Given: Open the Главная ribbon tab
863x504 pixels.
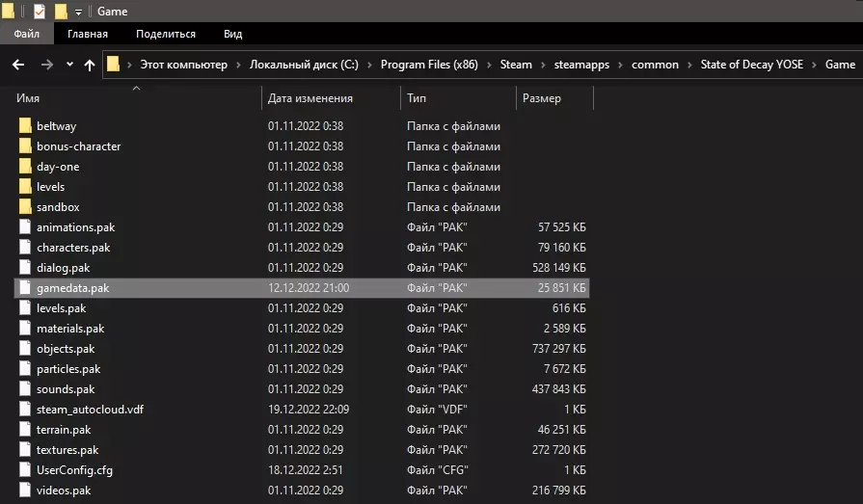Looking at the screenshot, I should click(87, 34).
